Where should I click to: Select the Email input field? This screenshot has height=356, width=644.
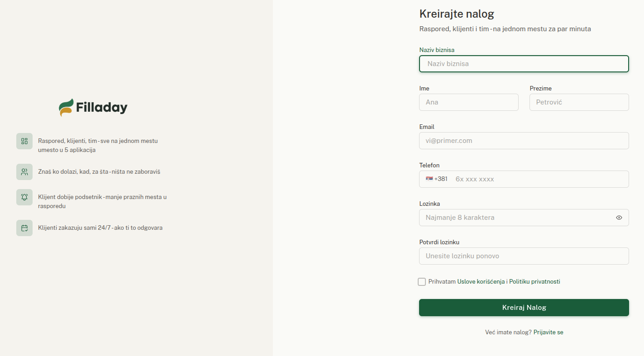click(524, 141)
